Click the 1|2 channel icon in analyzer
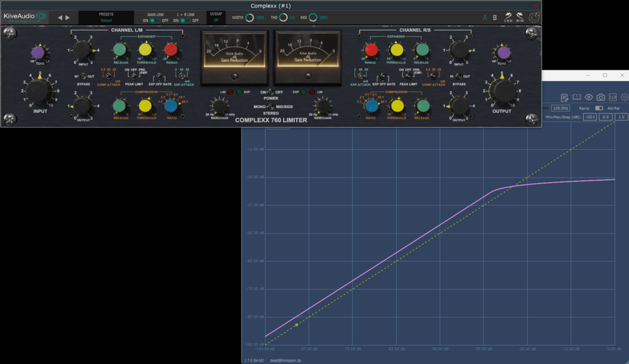 pos(612,98)
